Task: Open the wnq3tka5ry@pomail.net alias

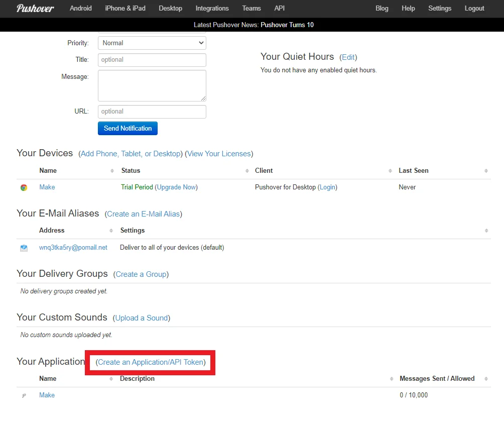Action: [x=73, y=247]
